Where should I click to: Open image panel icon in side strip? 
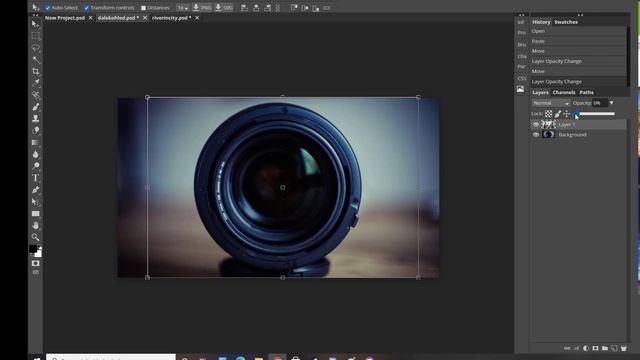coord(520,89)
